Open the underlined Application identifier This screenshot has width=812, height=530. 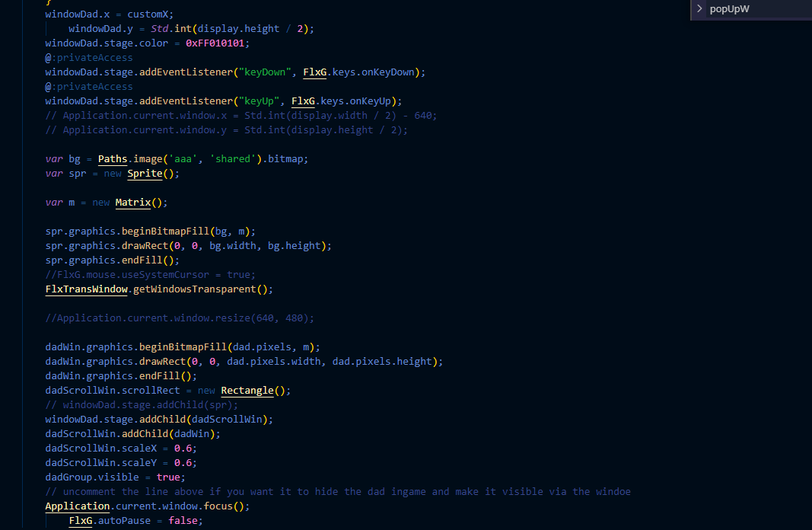pyautogui.click(x=77, y=506)
